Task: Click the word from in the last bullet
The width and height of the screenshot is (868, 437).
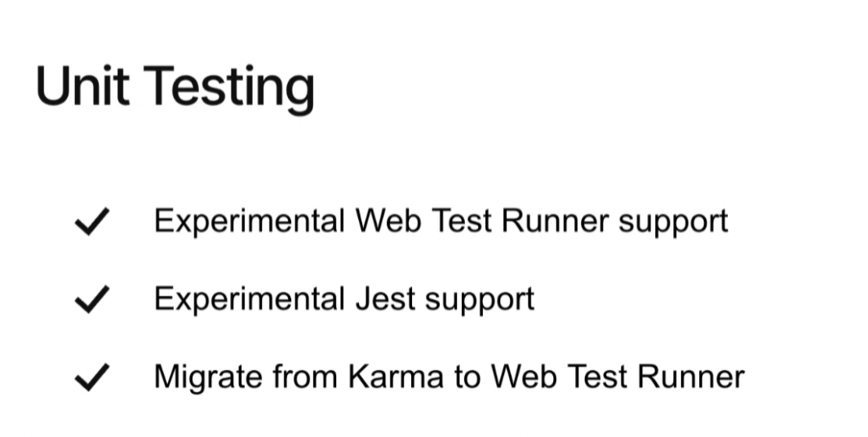Action: (x=305, y=377)
